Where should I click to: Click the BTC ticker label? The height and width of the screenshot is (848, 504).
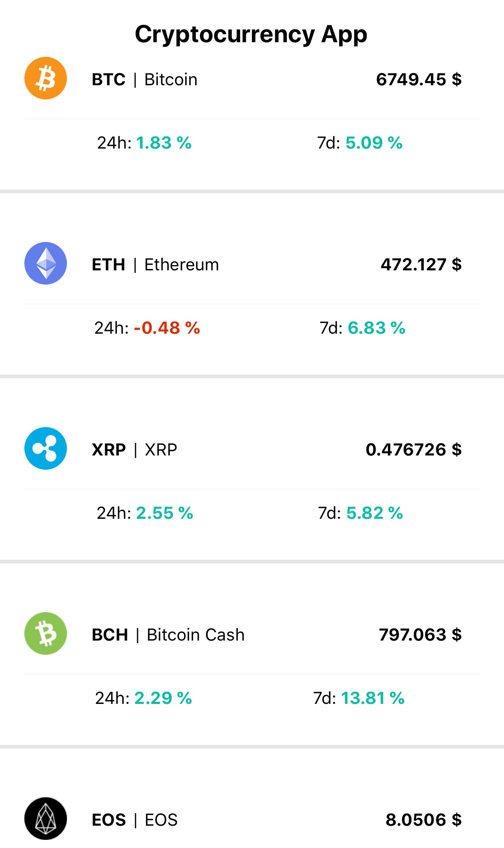point(108,80)
